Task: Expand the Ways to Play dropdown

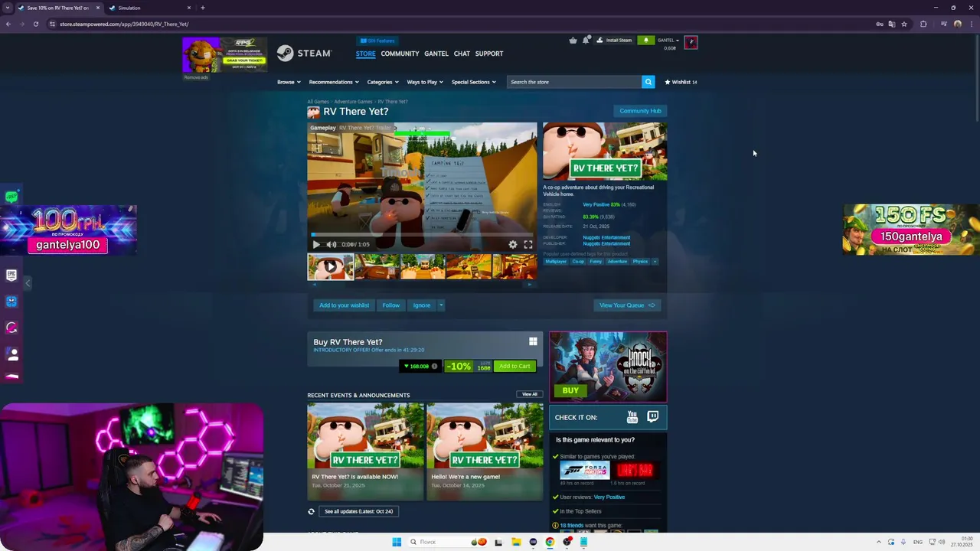Action: tap(425, 82)
